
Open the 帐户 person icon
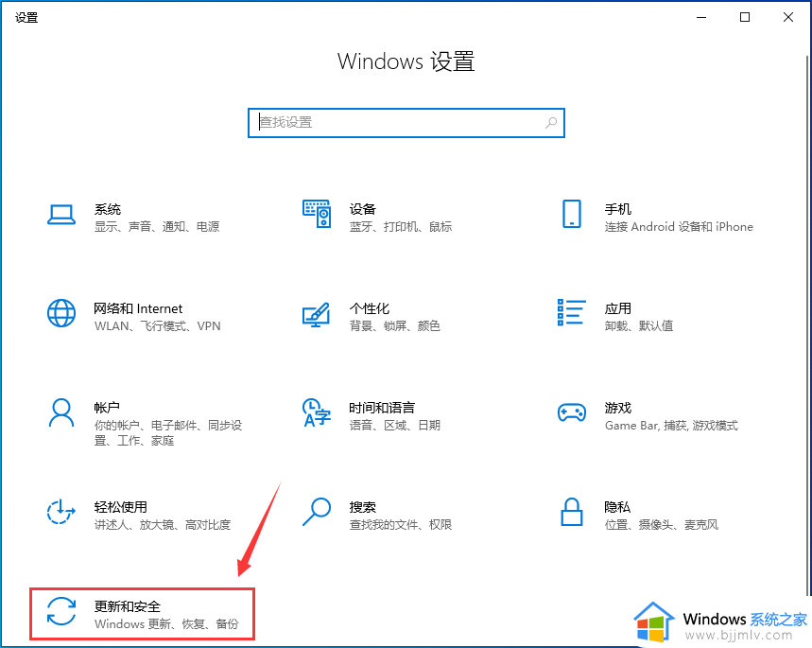click(61, 412)
